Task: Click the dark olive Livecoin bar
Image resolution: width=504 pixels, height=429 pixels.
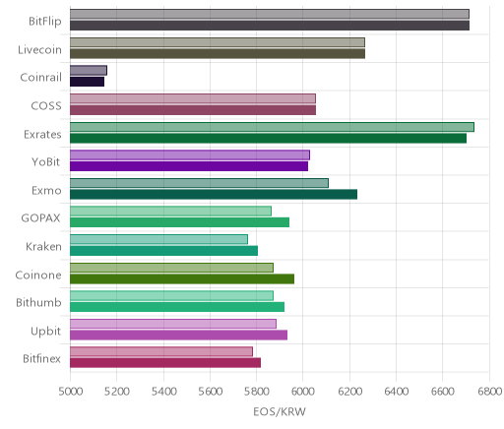Action: (x=218, y=54)
